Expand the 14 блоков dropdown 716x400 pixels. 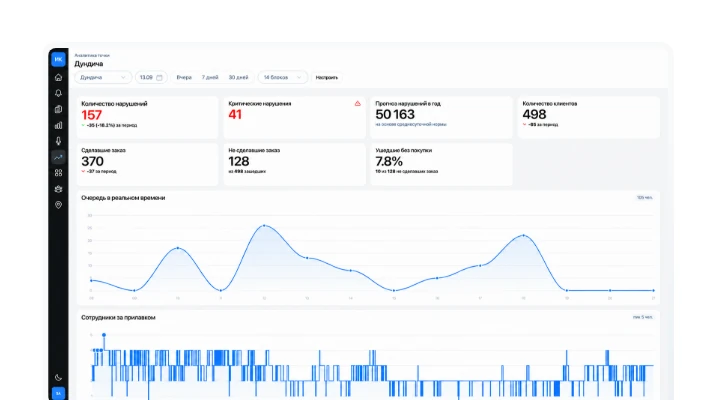point(283,78)
